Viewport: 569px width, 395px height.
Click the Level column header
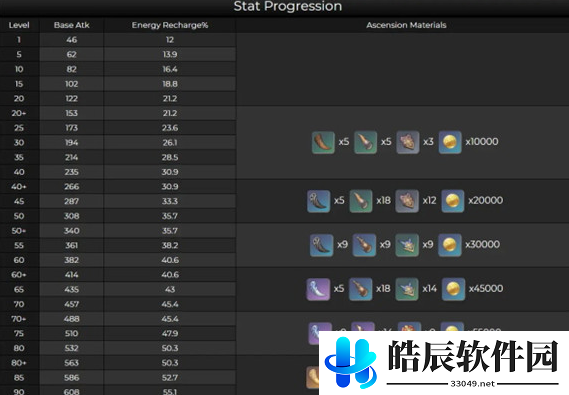(x=19, y=25)
